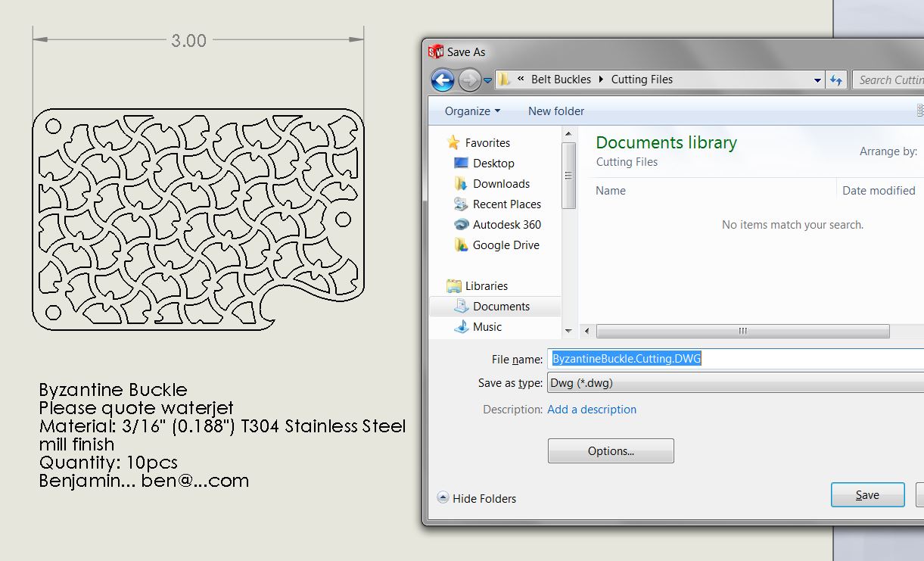Open the Organize menu
Screen dimensions: 924x561
[x=472, y=111]
